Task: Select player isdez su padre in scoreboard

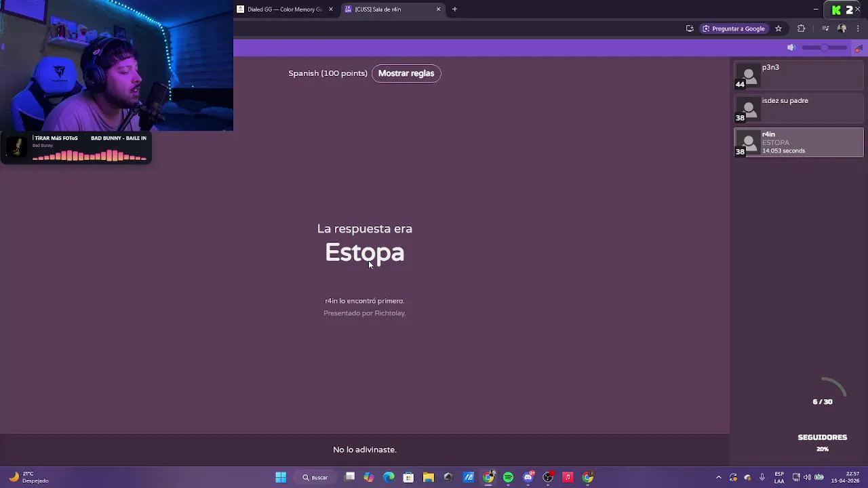Action: click(x=799, y=109)
